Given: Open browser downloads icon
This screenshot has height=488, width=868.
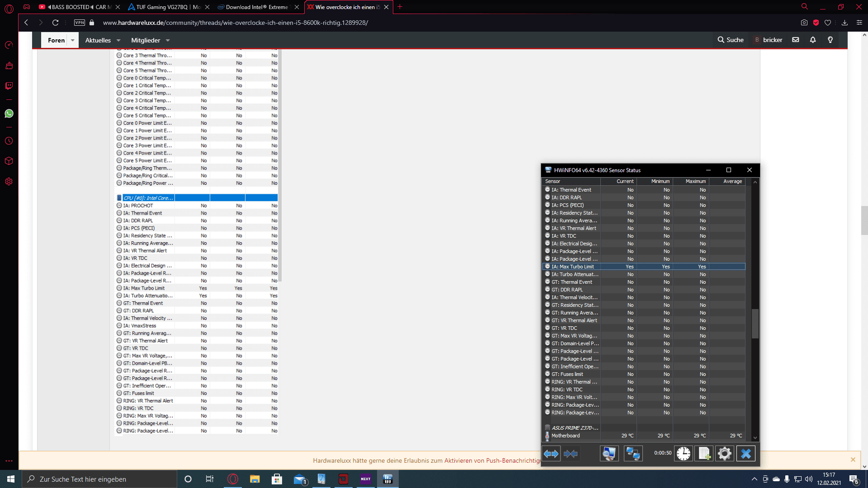Looking at the screenshot, I should click(844, 23).
